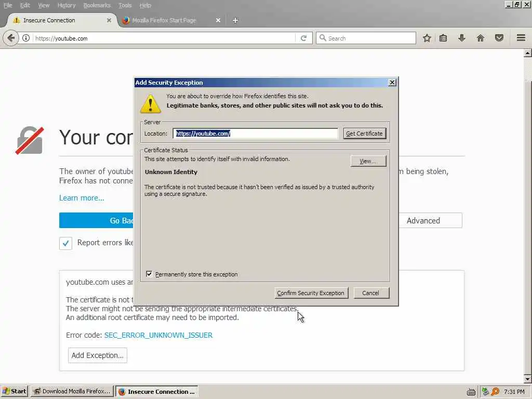
Task: Open the File menu
Action: [8, 5]
